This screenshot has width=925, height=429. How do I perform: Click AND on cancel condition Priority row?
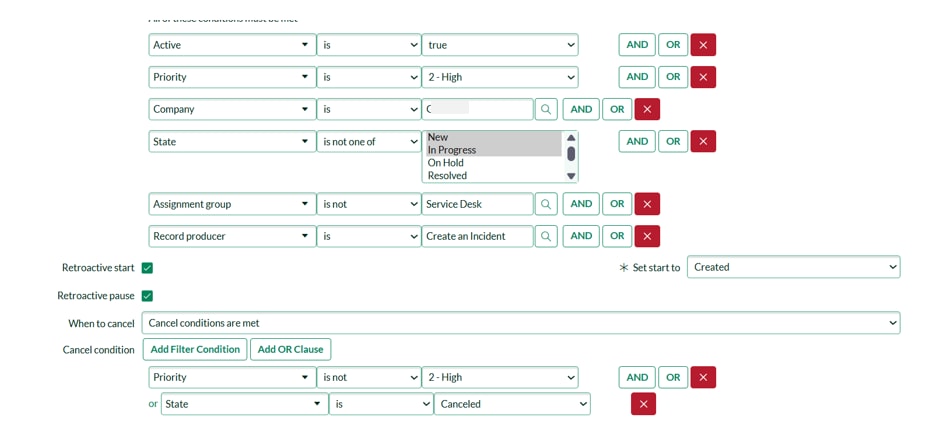637,378
